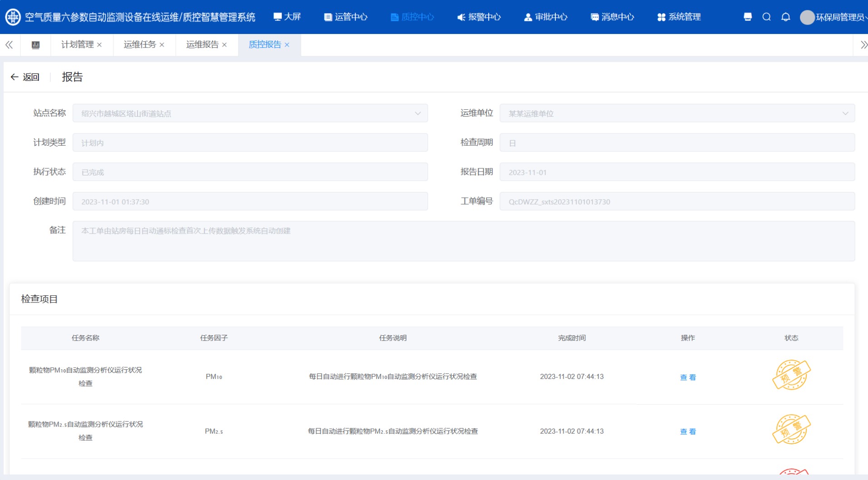This screenshot has width=868, height=480.
Task: Click the search magnifier icon in header
Action: click(x=766, y=17)
